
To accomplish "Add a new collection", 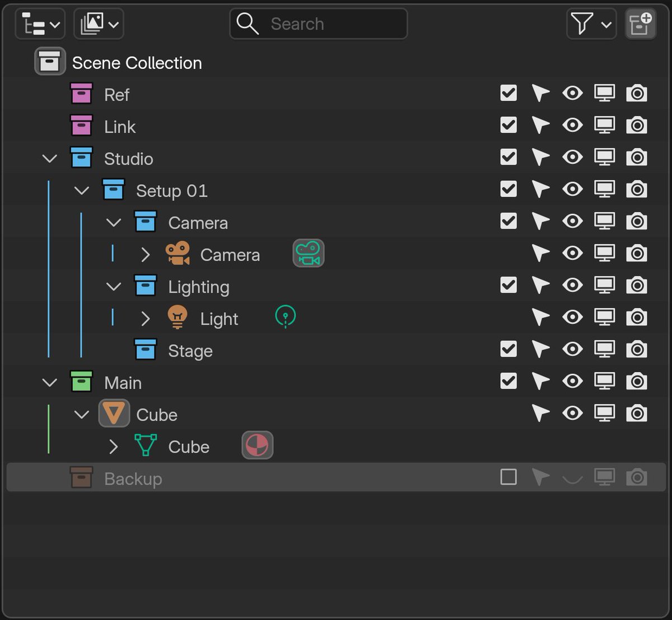I will pyautogui.click(x=641, y=24).
